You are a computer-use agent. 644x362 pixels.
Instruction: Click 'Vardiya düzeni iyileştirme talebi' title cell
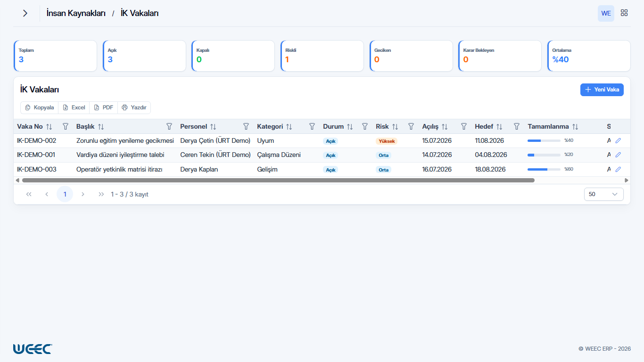click(x=120, y=155)
